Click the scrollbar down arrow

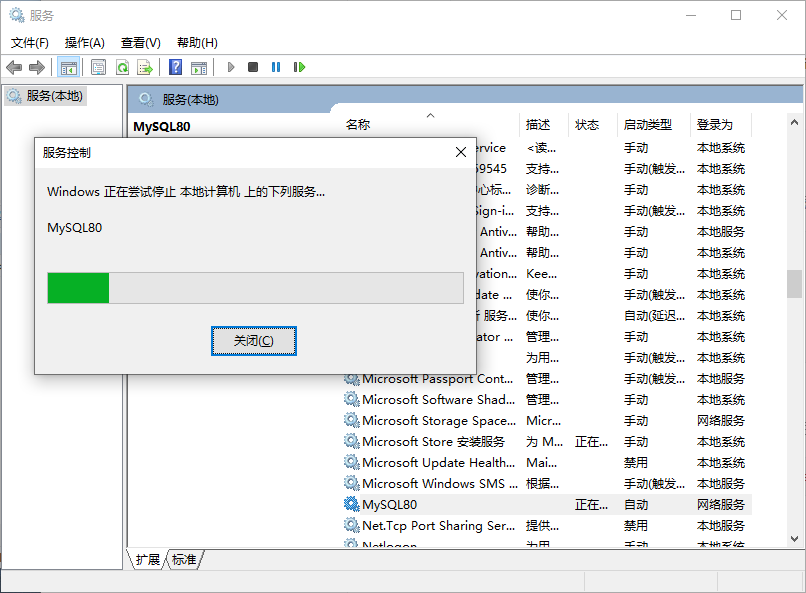[x=794, y=539]
